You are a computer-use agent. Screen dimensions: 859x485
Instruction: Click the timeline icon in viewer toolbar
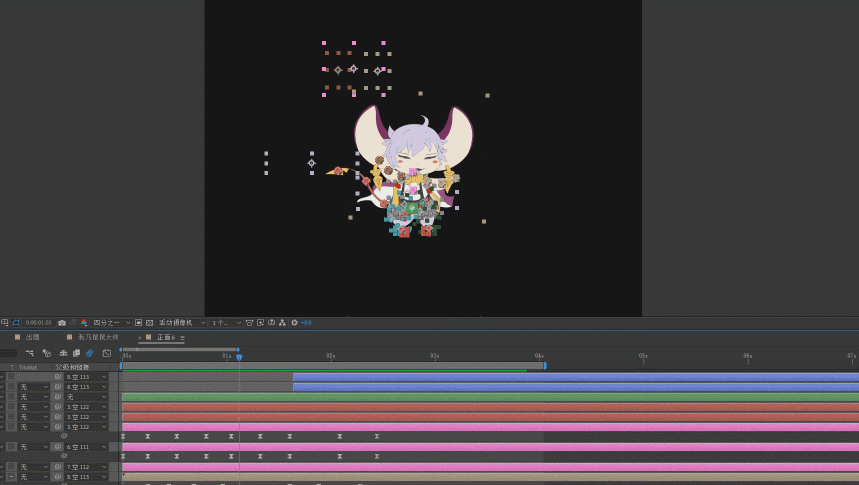point(271,323)
